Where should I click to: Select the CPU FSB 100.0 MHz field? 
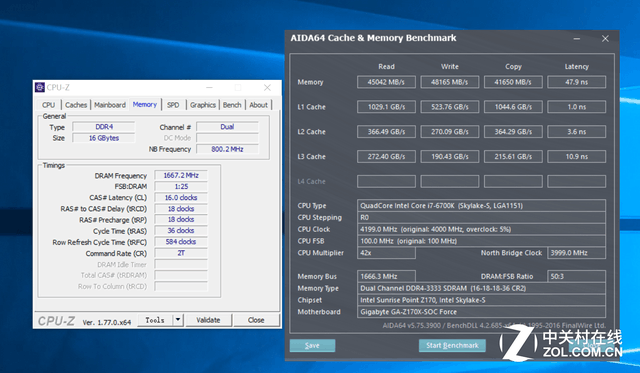pos(481,241)
